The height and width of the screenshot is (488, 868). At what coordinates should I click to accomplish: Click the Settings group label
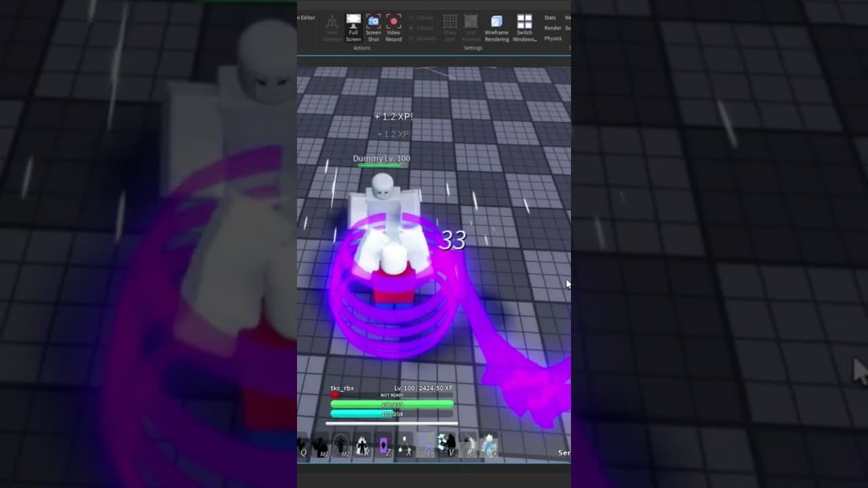473,48
